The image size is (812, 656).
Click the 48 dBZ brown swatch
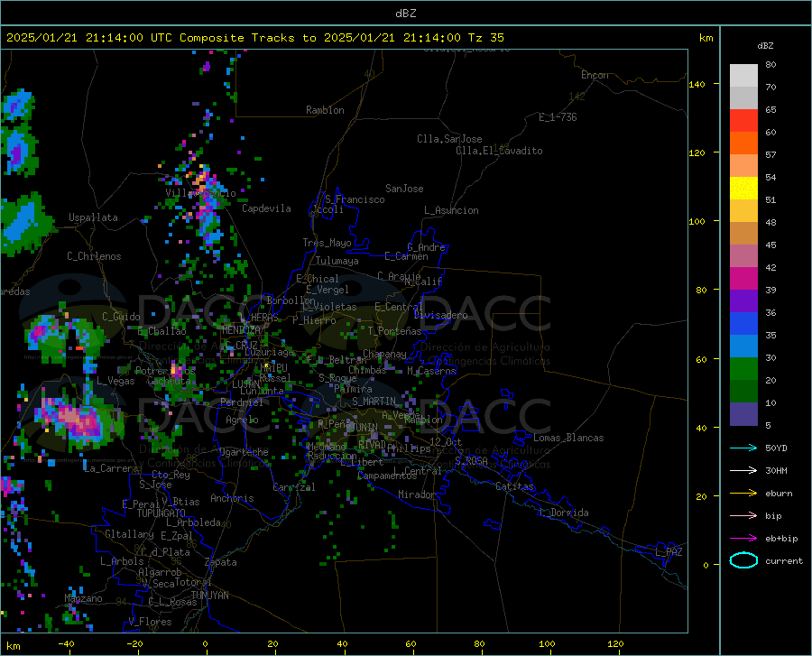coord(743,234)
